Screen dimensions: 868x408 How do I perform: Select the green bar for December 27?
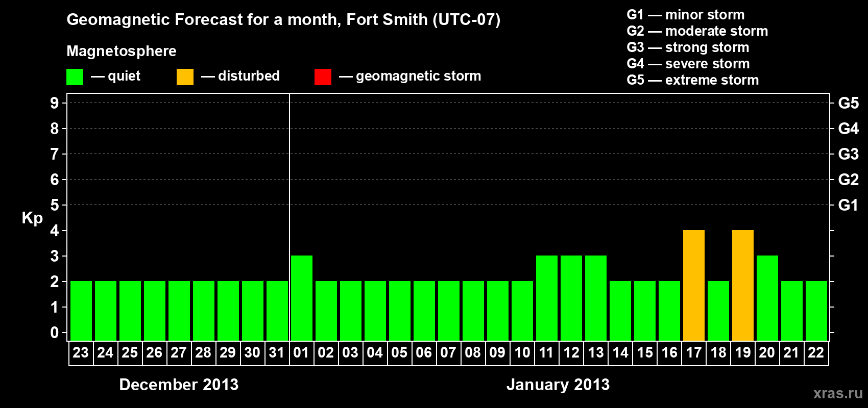[x=179, y=311]
